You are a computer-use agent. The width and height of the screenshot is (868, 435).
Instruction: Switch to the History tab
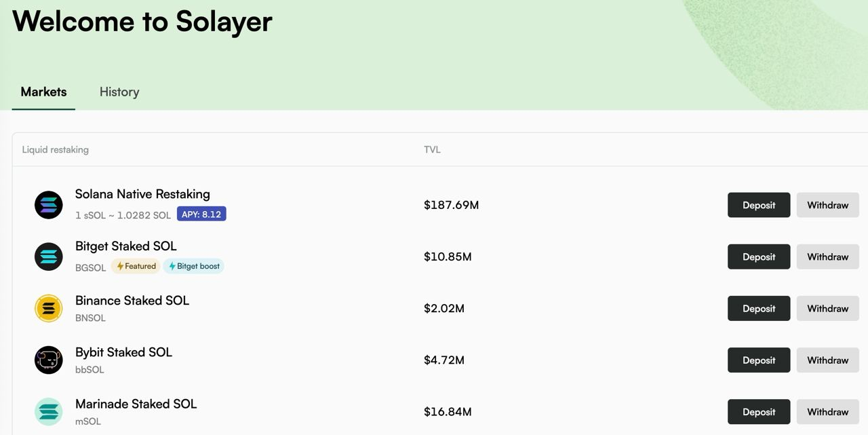(119, 92)
